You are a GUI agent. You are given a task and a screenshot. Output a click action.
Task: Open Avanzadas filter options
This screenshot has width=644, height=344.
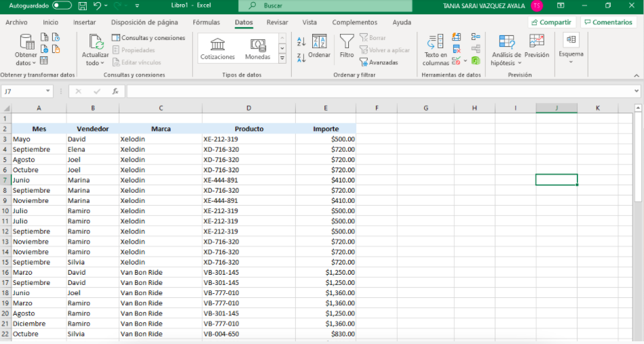(x=379, y=62)
